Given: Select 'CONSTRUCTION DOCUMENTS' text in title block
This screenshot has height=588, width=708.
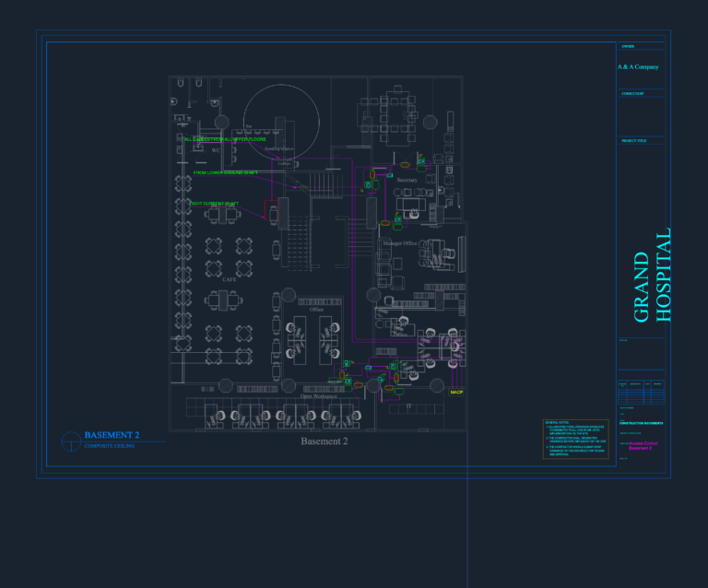Looking at the screenshot, I should click(642, 423).
